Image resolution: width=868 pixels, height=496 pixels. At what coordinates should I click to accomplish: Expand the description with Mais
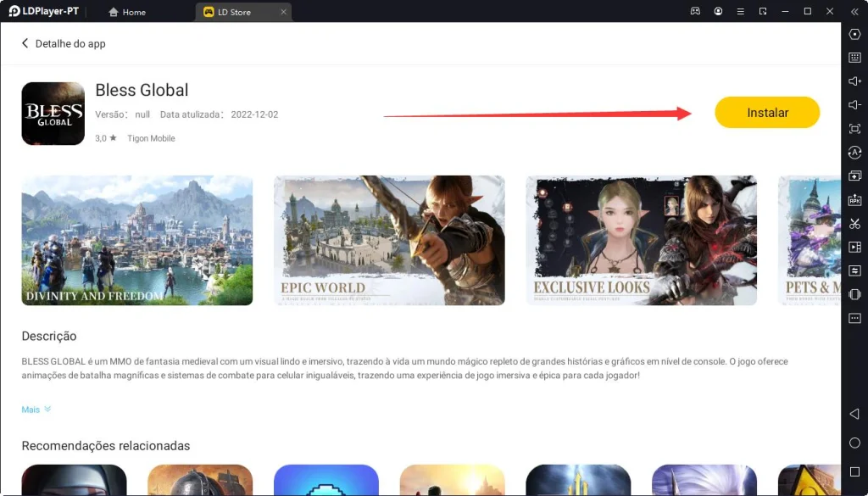(36, 410)
